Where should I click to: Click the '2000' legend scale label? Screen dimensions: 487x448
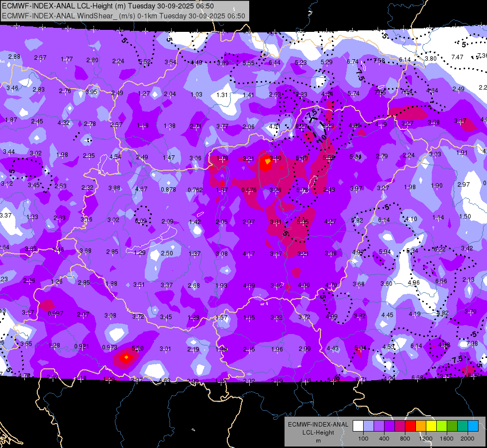click(x=468, y=439)
